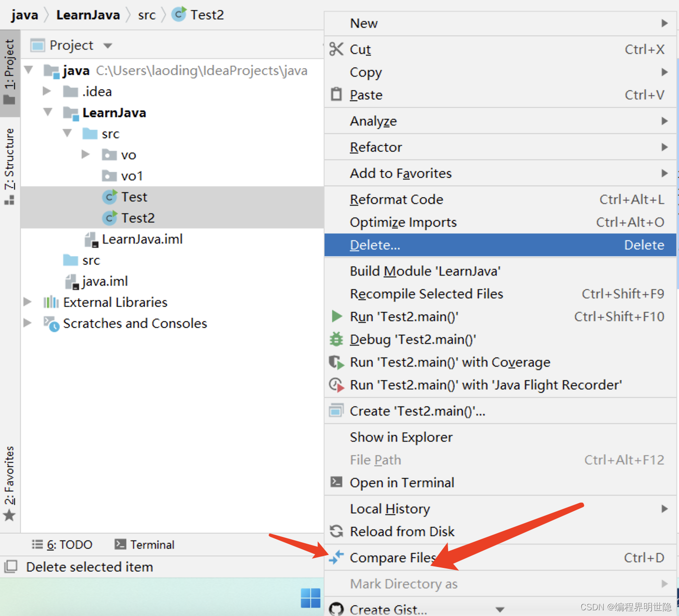The image size is (679, 616).
Task: Choose Reformat Code from context menu
Action: click(x=500, y=199)
